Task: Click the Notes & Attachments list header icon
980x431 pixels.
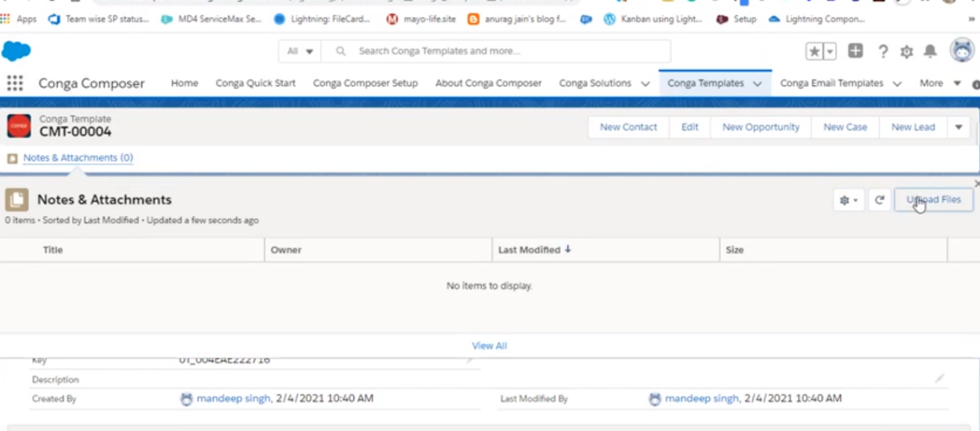Action: [x=17, y=200]
